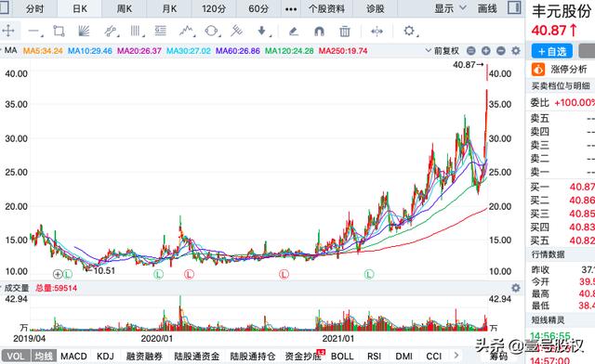Select the RSI indicator
The image size is (595, 364).
click(374, 356)
